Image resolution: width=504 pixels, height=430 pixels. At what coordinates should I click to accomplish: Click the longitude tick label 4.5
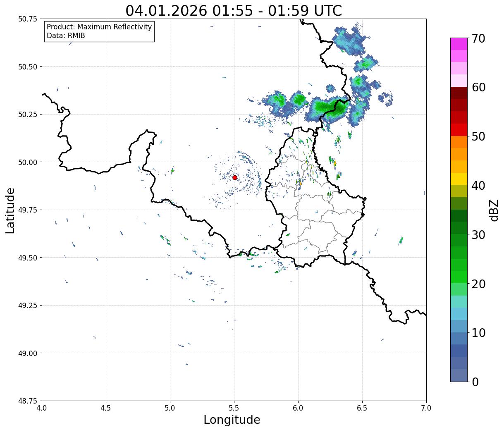(x=106, y=408)
